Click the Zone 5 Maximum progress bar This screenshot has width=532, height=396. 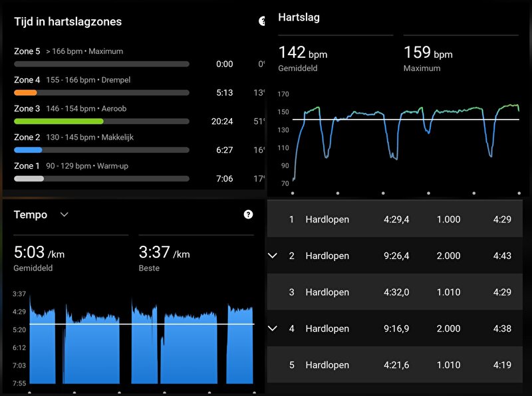click(101, 64)
